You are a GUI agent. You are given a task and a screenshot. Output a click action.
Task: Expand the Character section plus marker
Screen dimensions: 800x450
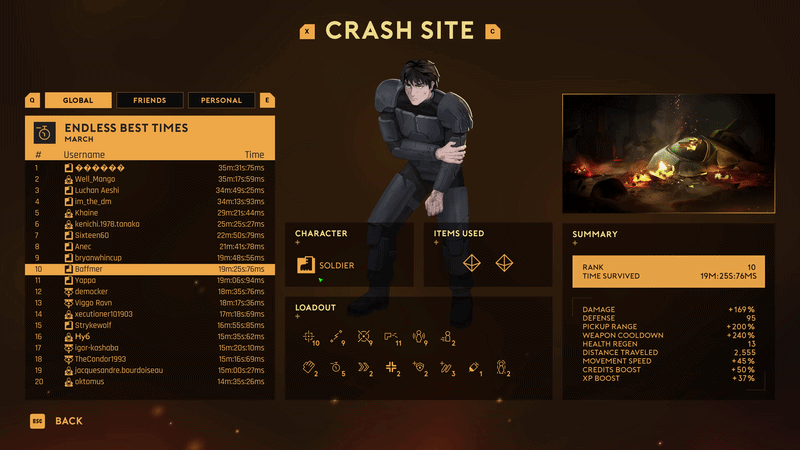(297, 243)
